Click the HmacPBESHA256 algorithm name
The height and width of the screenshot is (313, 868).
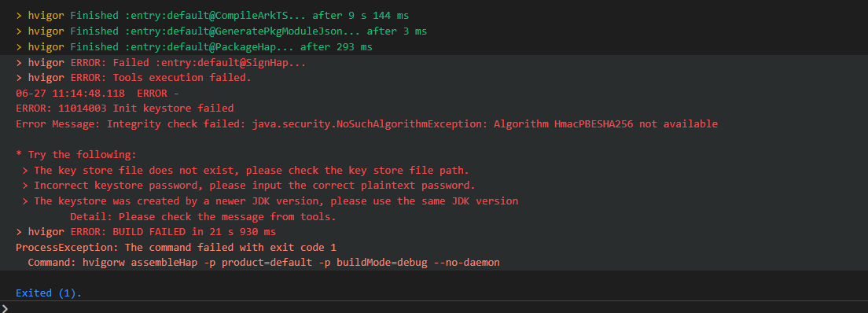coord(594,124)
